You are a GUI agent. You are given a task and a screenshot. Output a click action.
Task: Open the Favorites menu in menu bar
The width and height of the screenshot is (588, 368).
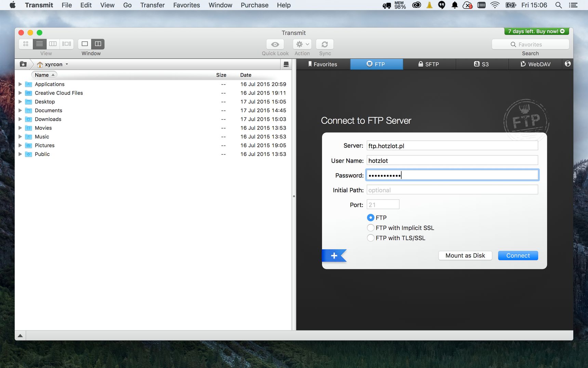tap(187, 5)
